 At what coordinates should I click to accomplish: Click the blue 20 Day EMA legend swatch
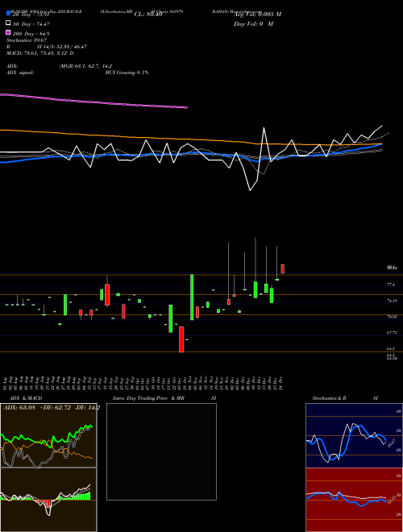coord(8,13)
